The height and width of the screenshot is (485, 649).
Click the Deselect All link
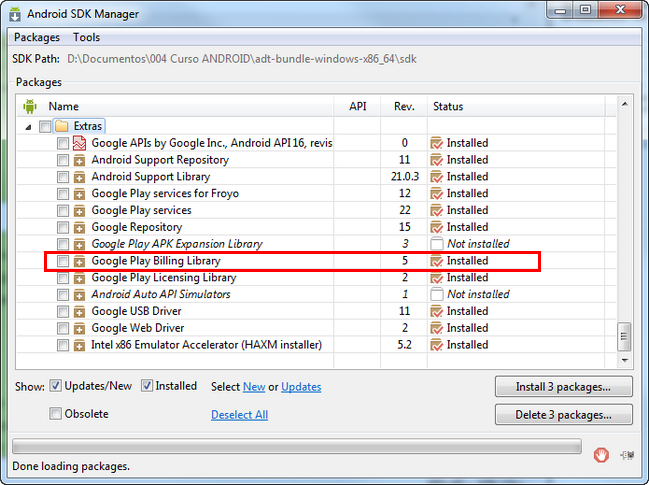coord(240,415)
